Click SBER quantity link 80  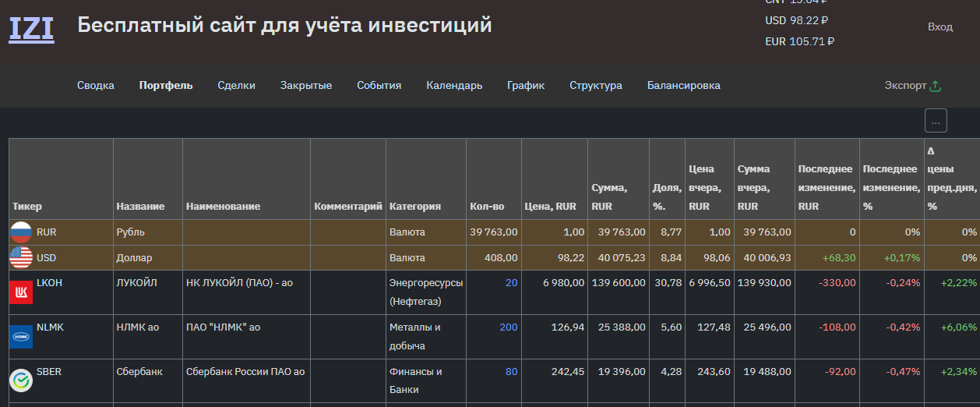pyautogui.click(x=511, y=372)
